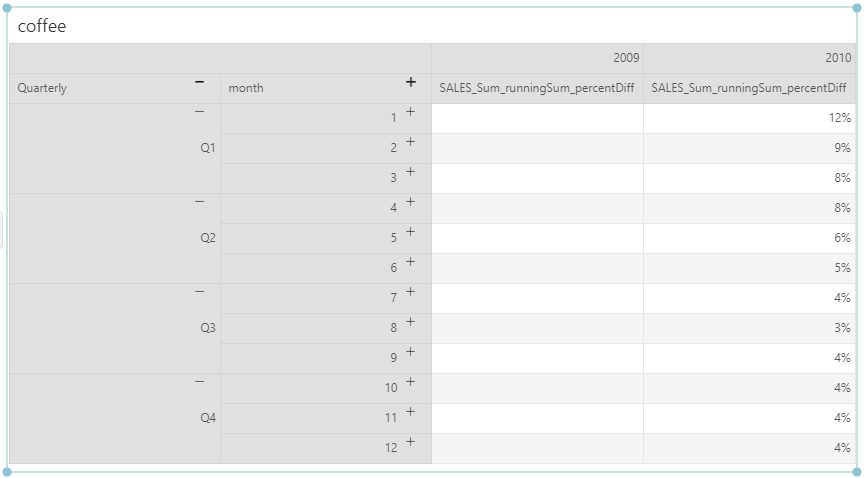
Task: Collapse the Q2 quarter group
Action: [x=199, y=202]
